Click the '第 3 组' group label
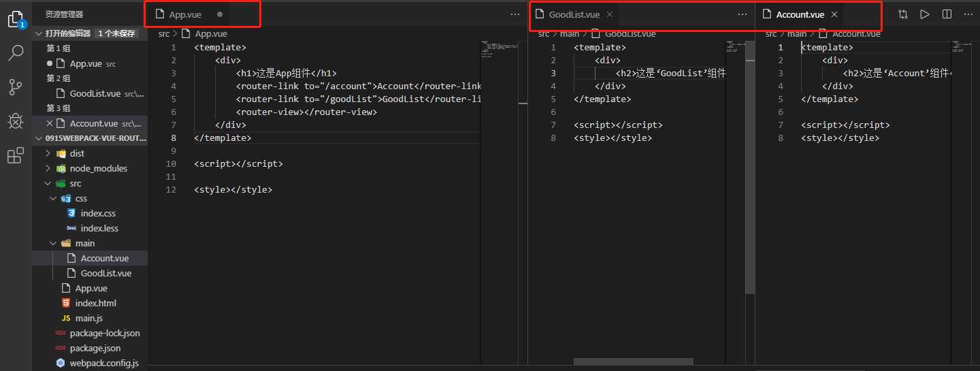980x371 pixels. (58, 108)
